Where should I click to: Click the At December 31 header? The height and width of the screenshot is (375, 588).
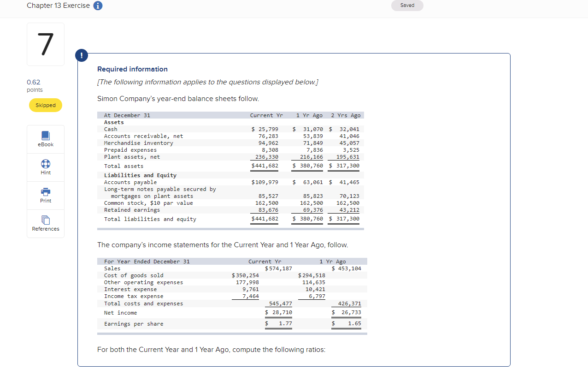127,115
